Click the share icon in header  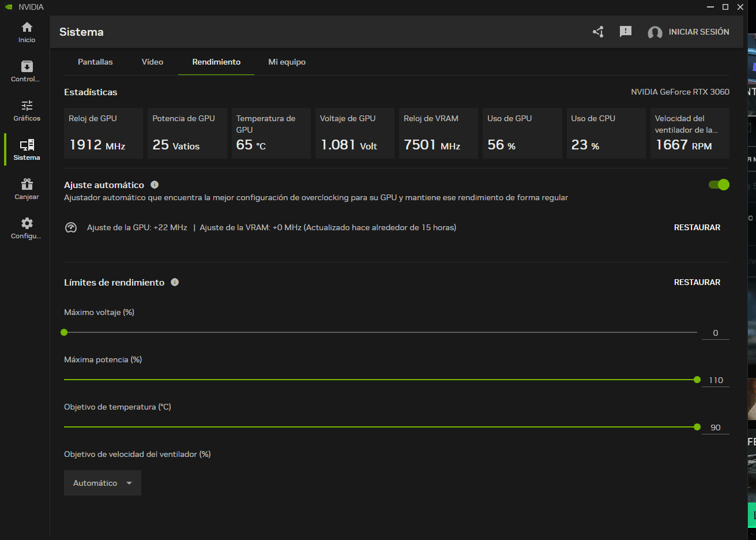[x=598, y=32]
